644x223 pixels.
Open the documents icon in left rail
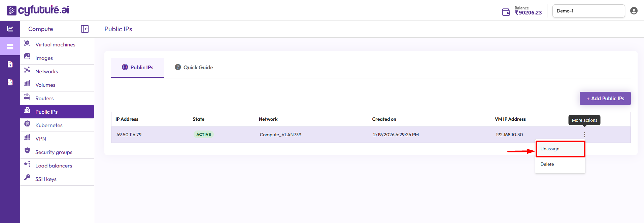tap(10, 82)
